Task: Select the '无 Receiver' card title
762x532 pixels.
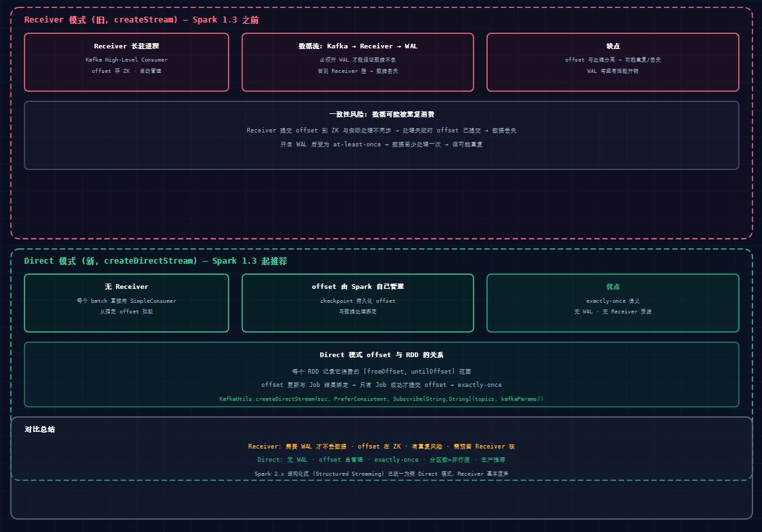Action: tap(127, 287)
